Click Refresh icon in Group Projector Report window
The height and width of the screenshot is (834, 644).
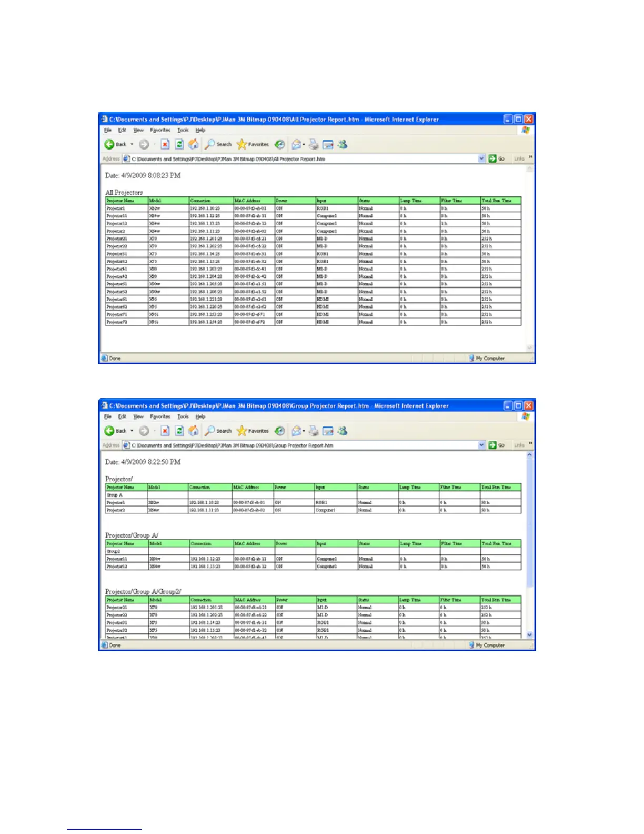point(179,431)
